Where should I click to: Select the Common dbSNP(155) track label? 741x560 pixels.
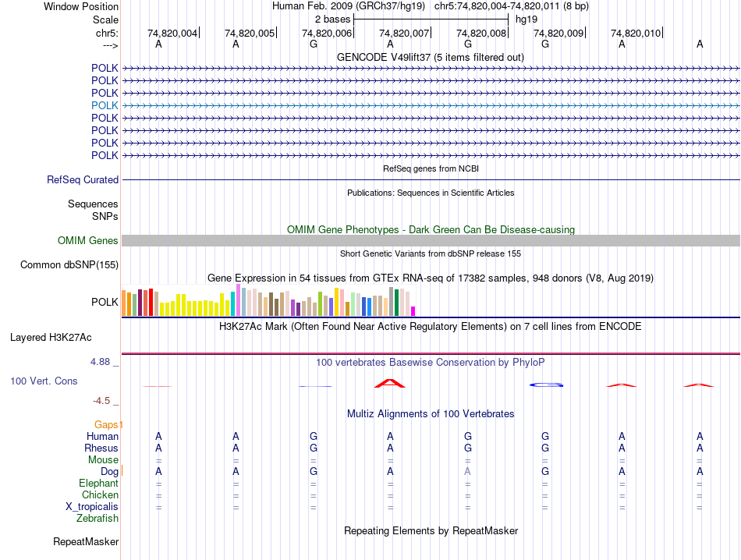point(69,264)
